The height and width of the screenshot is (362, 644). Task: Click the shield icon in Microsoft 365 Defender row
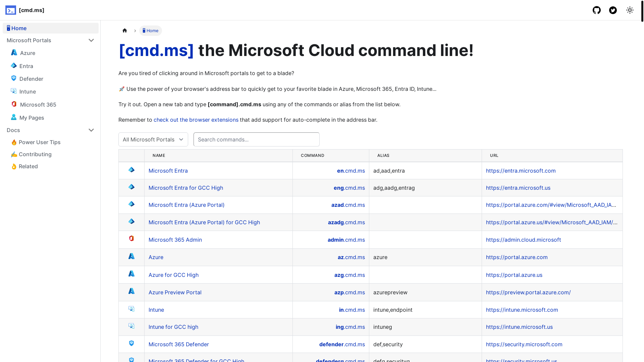coord(131,343)
